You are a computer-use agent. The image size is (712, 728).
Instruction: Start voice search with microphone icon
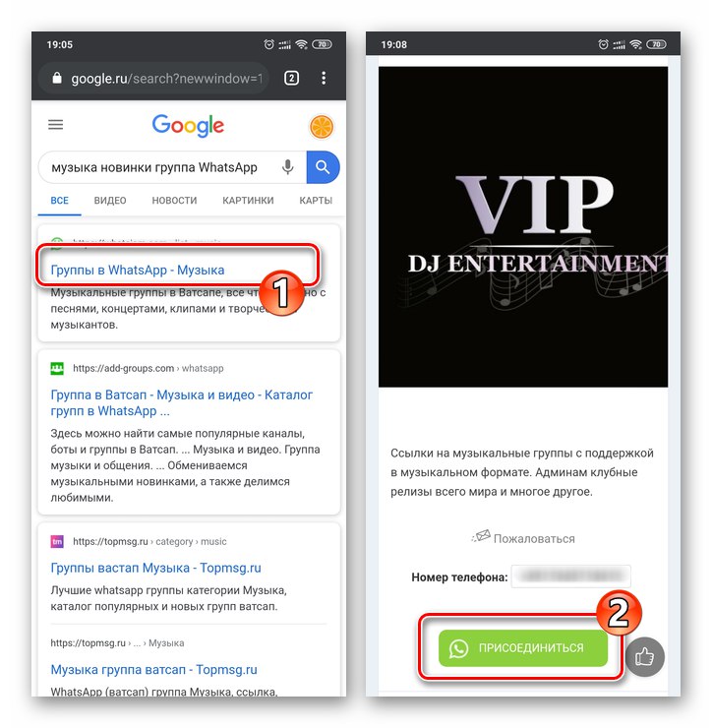click(288, 167)
